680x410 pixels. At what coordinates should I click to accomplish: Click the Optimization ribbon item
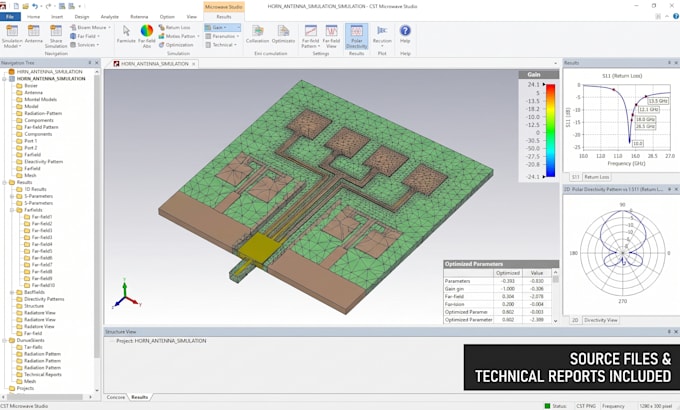pyautogui.click(x=176, y=45)
